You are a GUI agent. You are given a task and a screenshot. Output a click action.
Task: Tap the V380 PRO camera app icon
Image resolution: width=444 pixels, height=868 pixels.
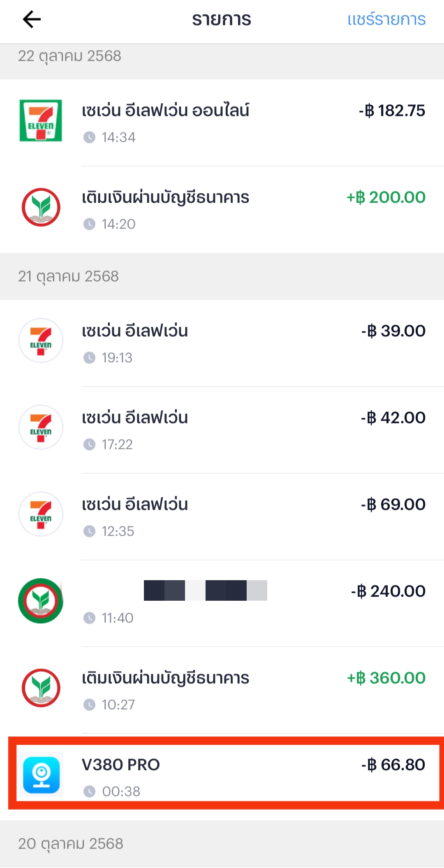(41, 775)
